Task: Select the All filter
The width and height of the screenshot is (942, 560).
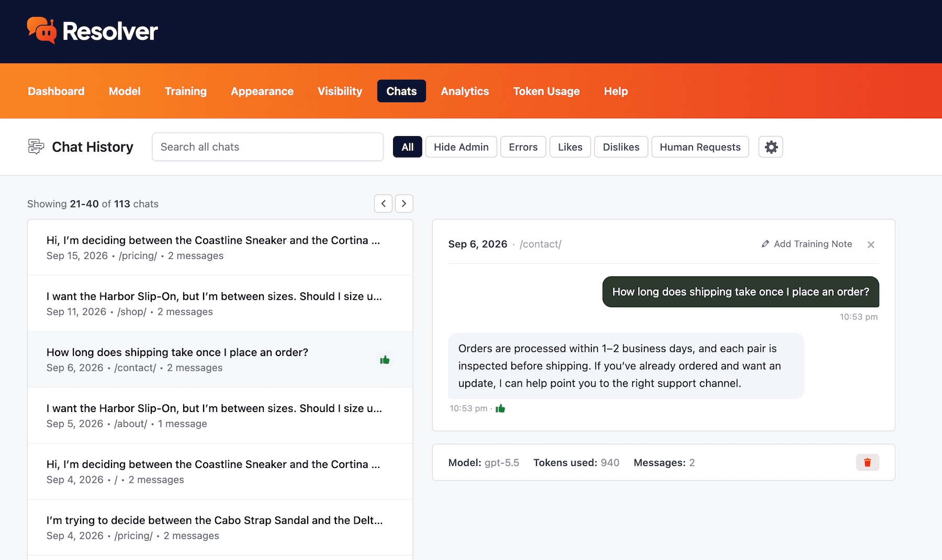Action: (x=407, y=147)
